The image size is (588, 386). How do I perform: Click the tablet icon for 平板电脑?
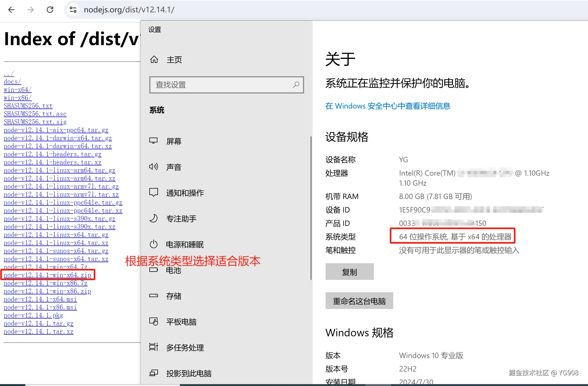click(x=153, y=322)
